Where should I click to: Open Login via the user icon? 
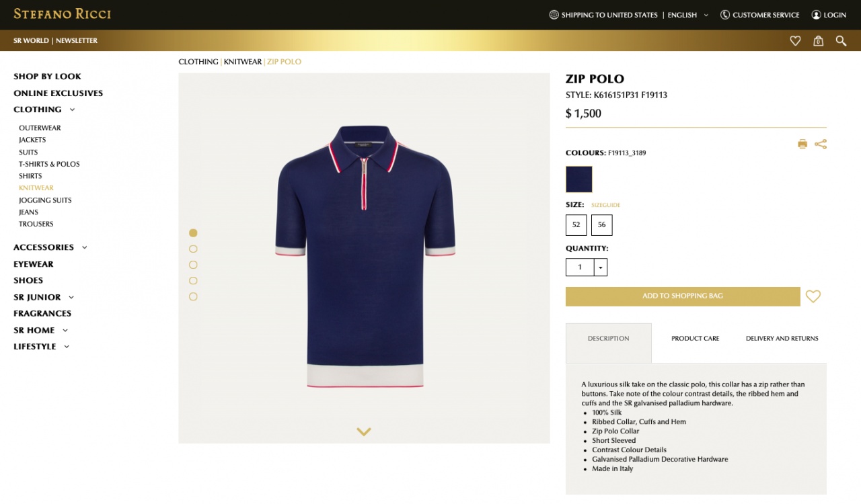pyautogui.click(x=816, y=15)
